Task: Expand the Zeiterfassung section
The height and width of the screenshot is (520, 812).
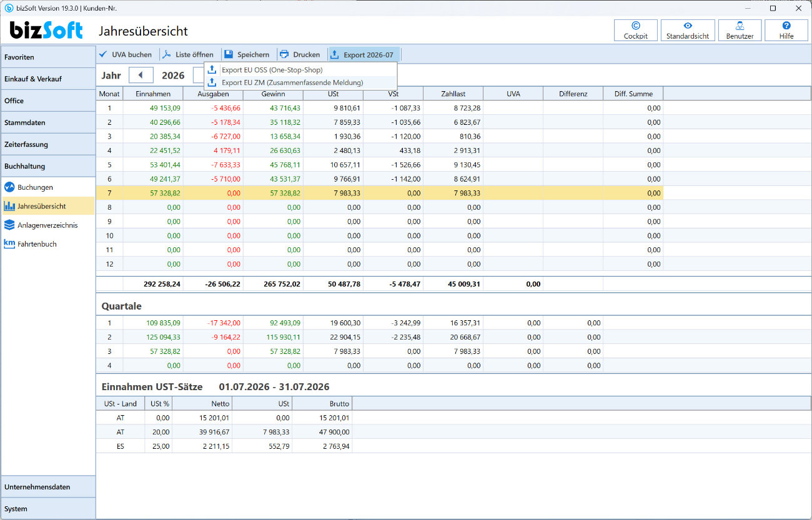Action: pyautogui.click(x=48, y=144)
